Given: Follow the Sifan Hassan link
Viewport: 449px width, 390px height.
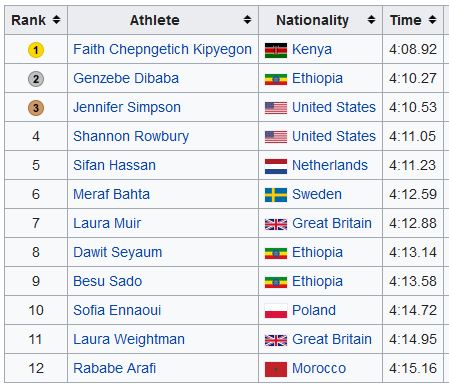Looking at the screenshot, I should click(114, 165).
